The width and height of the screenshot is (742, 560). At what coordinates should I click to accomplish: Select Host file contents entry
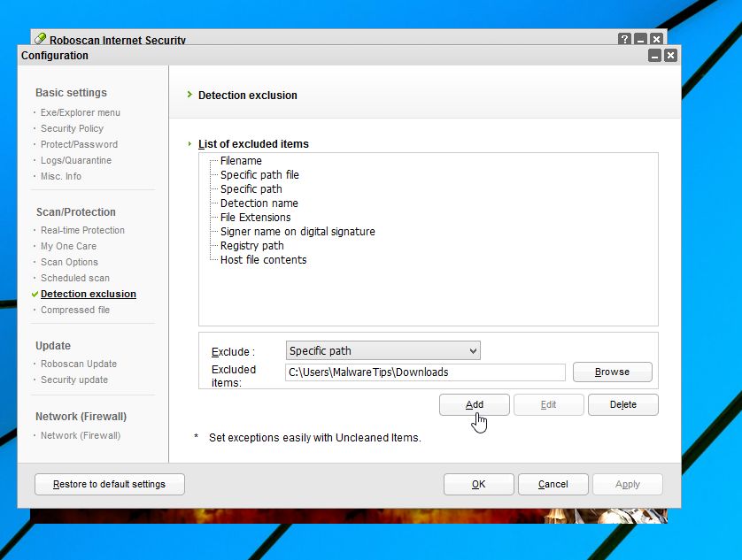click(263, 260)
